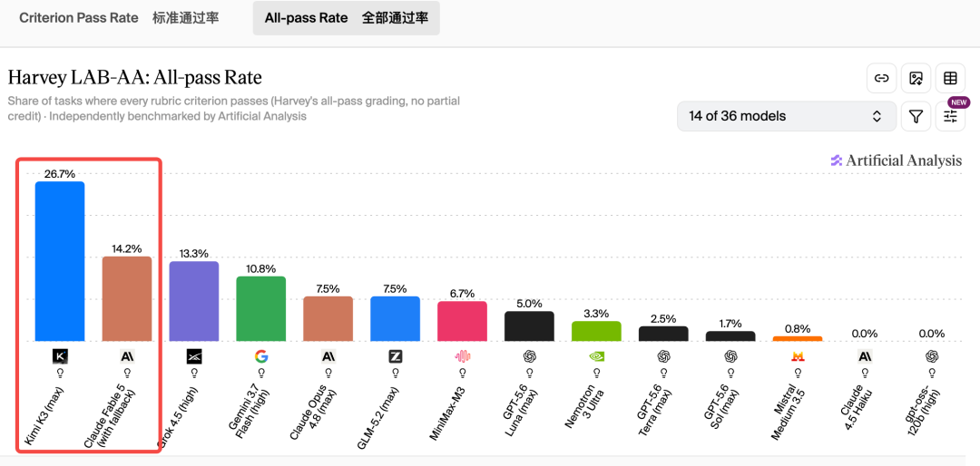
Task: Click the green Gemini 3.7 Flash bar
Action: [261, 308]
